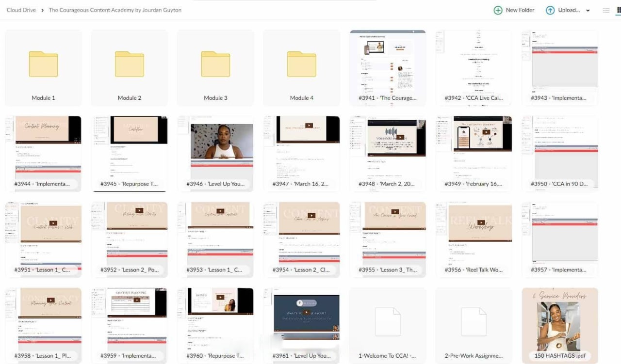621x364 pixels.
Task: Click The Courageous Content Academy breadcrumb
Action: (x=115, y=10)
